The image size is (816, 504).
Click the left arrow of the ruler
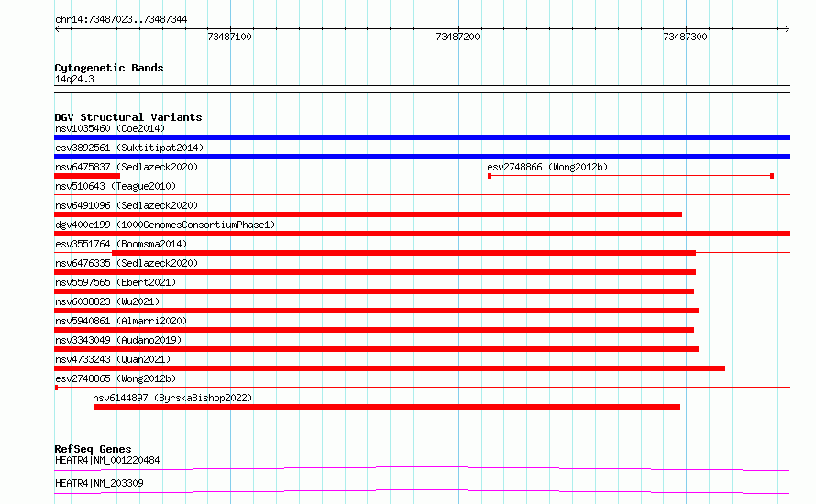point(57,28)
